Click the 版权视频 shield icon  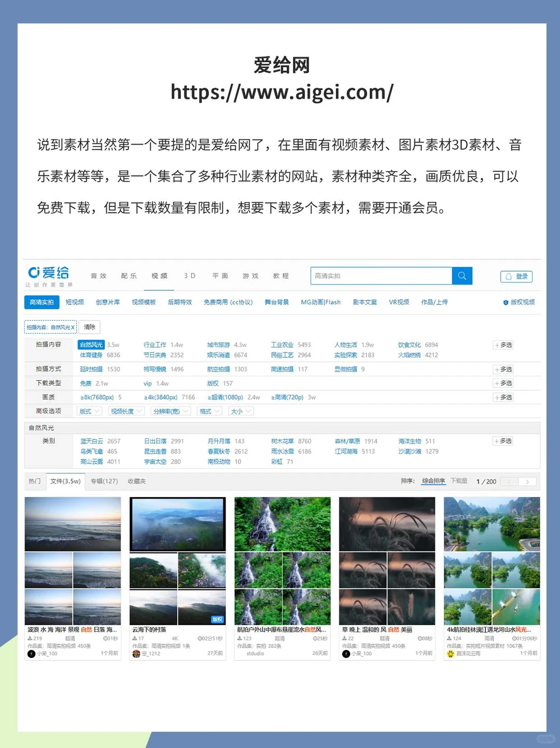(506, 302)
